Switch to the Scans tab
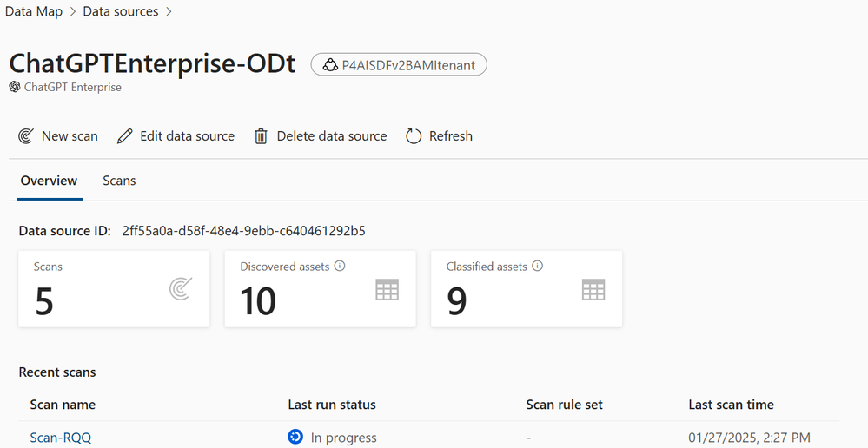The width and height of the screenshot is (868, 448). tap(119, 181)
